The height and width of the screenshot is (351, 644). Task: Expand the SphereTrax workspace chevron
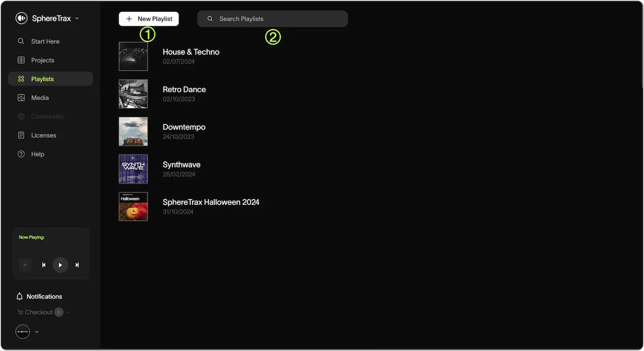pyautogui.click(x=77, y=18)
